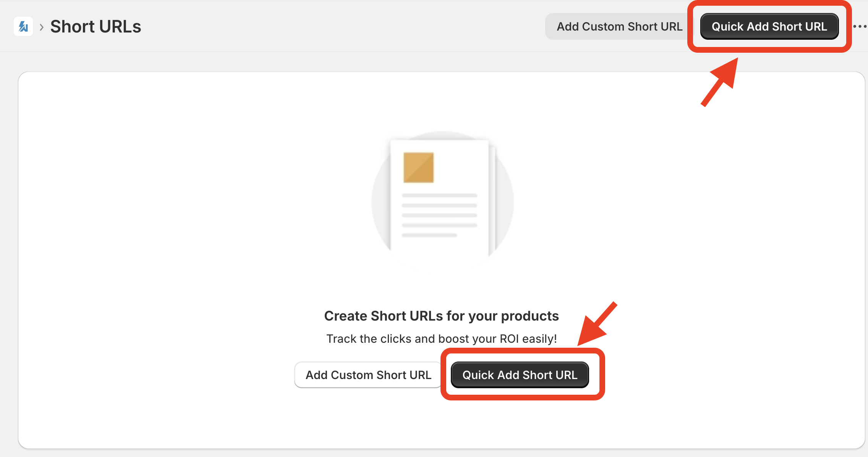Open the overflow options expander at top right
Viewport: 868px width, 457px height.
coord(860,26)
